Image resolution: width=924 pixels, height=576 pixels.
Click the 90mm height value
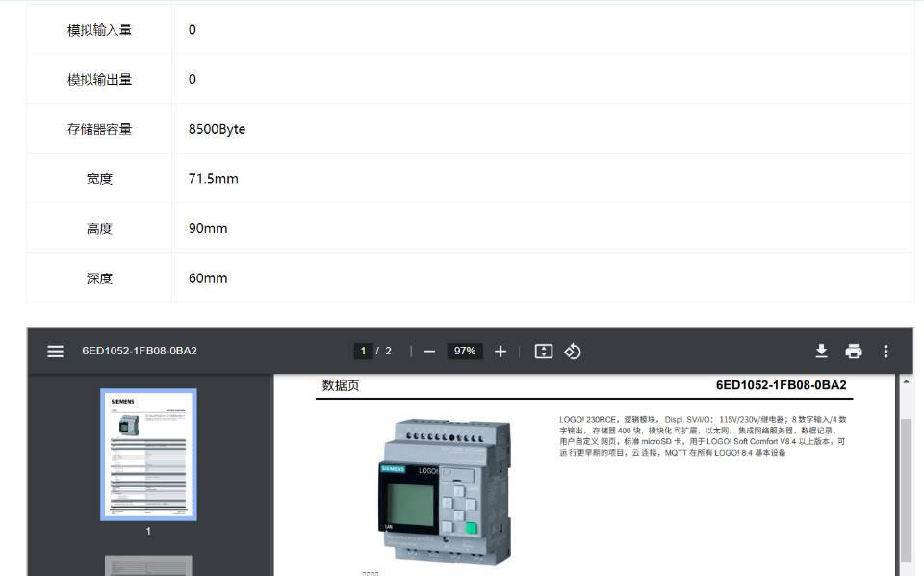tap(208, 228)
